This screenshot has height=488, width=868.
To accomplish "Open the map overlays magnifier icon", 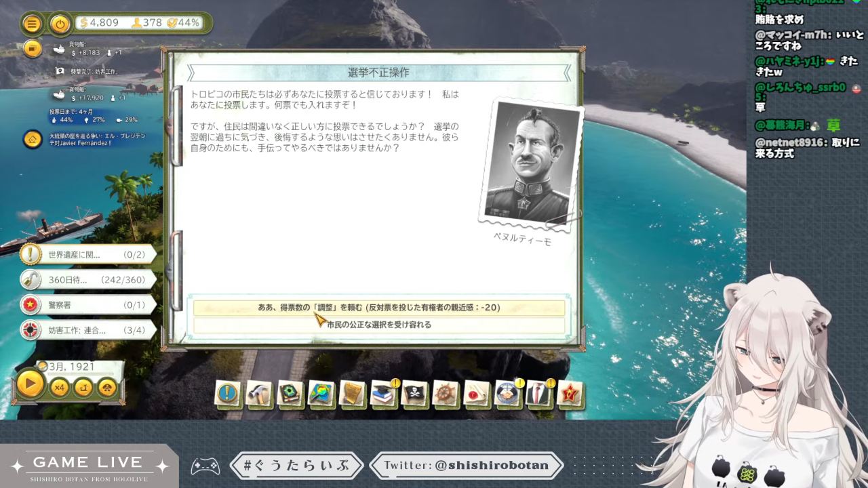I will coord(321,393).
